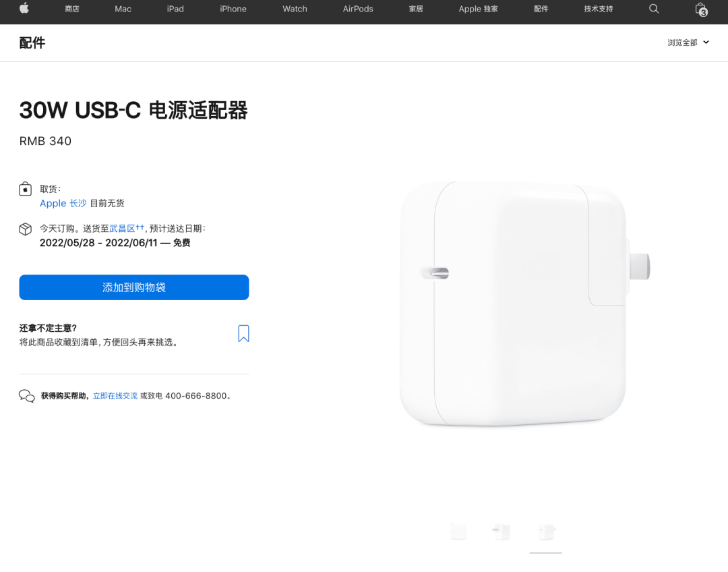Screen dimensions: 728x572
Task: Save the item using the bookmark icon
Action: pos(243,333)
